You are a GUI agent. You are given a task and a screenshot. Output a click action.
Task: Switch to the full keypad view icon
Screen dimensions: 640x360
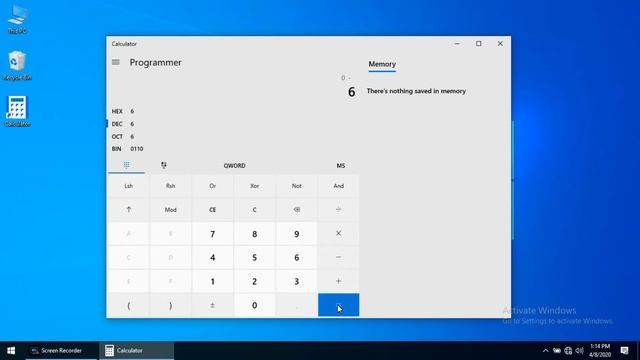(x=127, y=165)
